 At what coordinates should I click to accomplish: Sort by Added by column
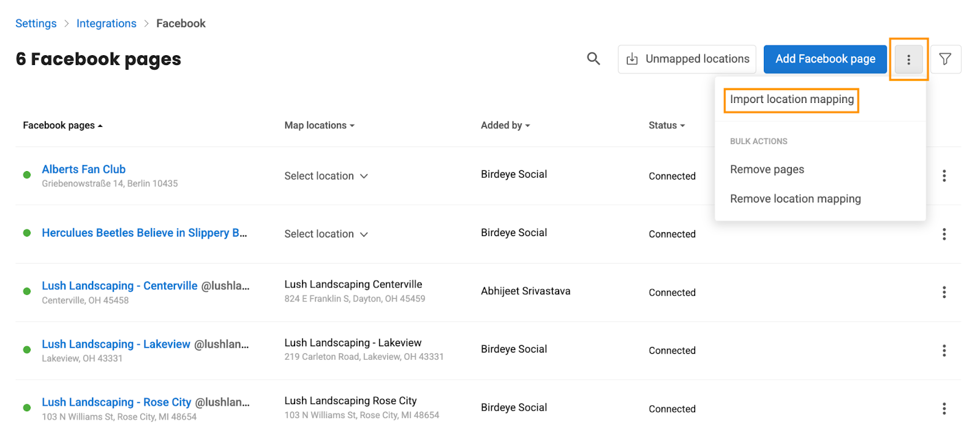pyautogui.click(x=505, y=125)
